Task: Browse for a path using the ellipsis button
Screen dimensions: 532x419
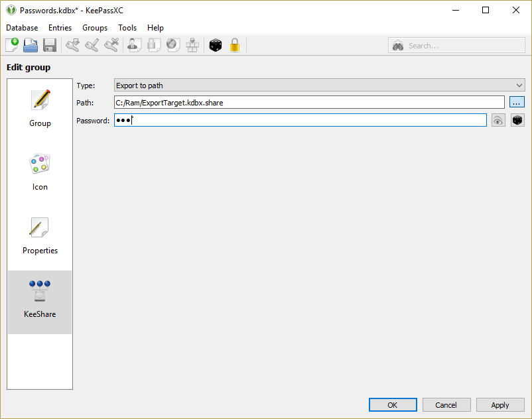Action: click(x=517, y=101)
